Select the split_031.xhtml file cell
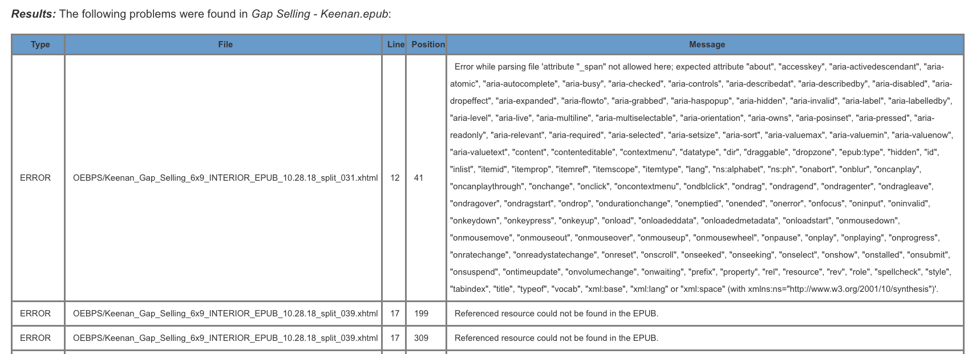Image resolution: width=980 pixels, height=354 pixels. point(225,178)
